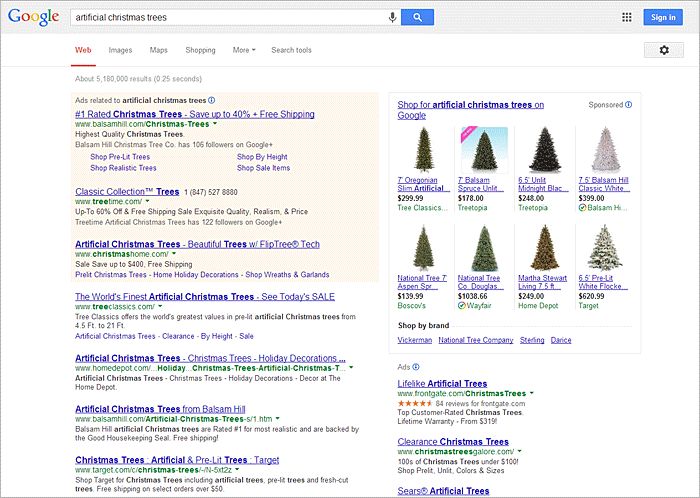Image resolution: width=700 pixels, height=498 pixels.
Task: Open Search tools options
Action: click(x=291, y=50)
